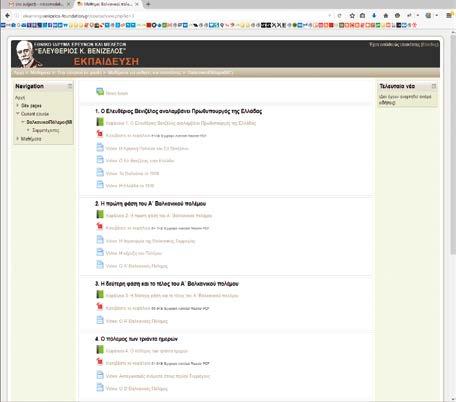This screenshot has width=456, height=402.
Task: Hide the Τελευταία νέα block via header icon
Action: [x=434, y=86]
